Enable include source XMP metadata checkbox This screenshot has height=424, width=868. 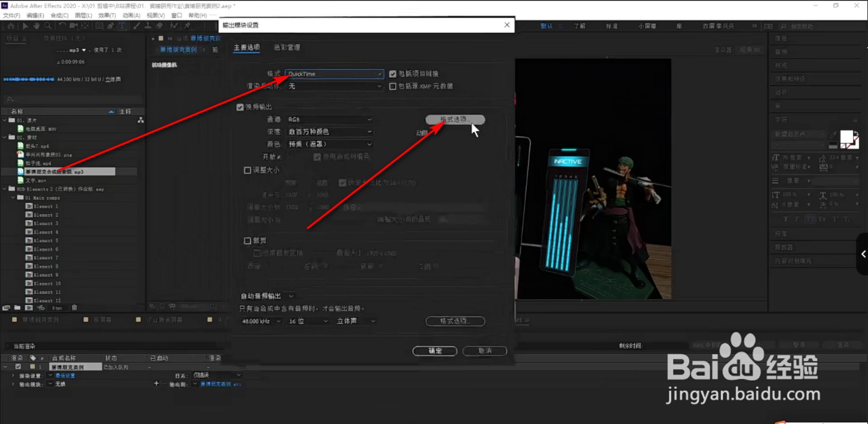393,86
